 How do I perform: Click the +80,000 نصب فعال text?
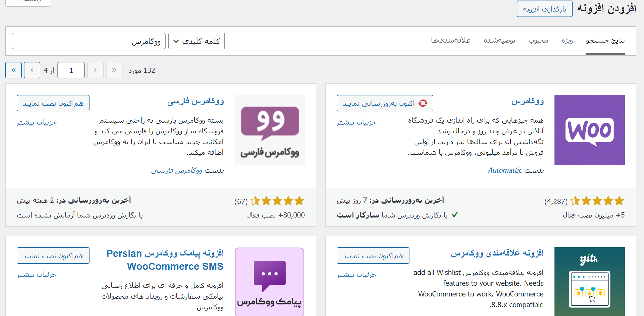tap(275, 215)
